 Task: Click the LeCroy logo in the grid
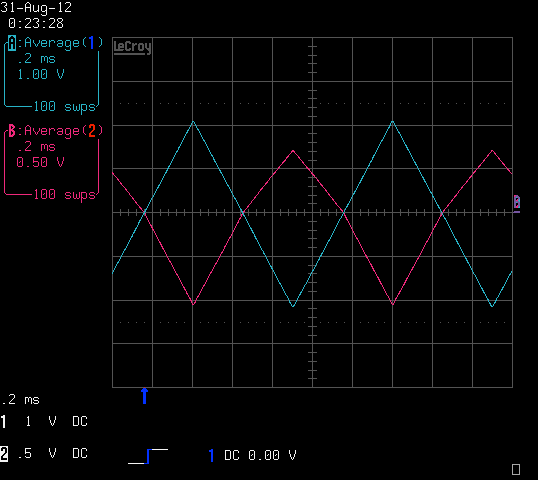coord(132,47)
